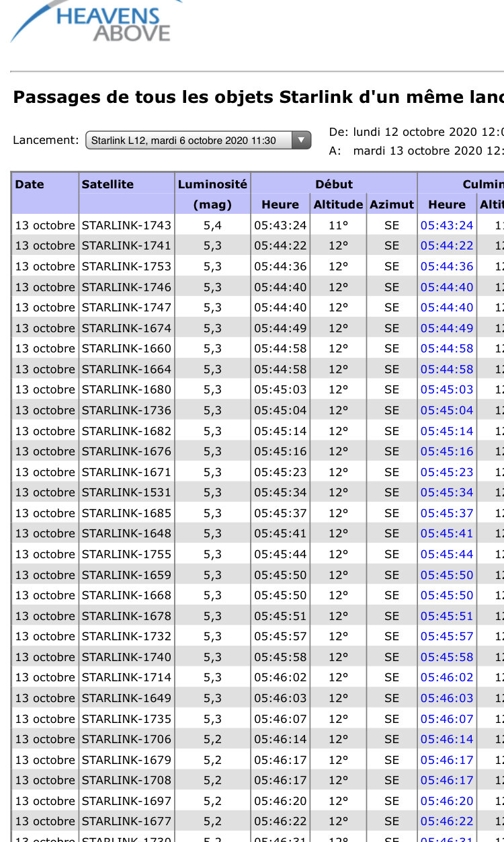The image size is (504, 842).
Task: Select the STARLINK-1735 satellite cell
Action: point(126,719)
